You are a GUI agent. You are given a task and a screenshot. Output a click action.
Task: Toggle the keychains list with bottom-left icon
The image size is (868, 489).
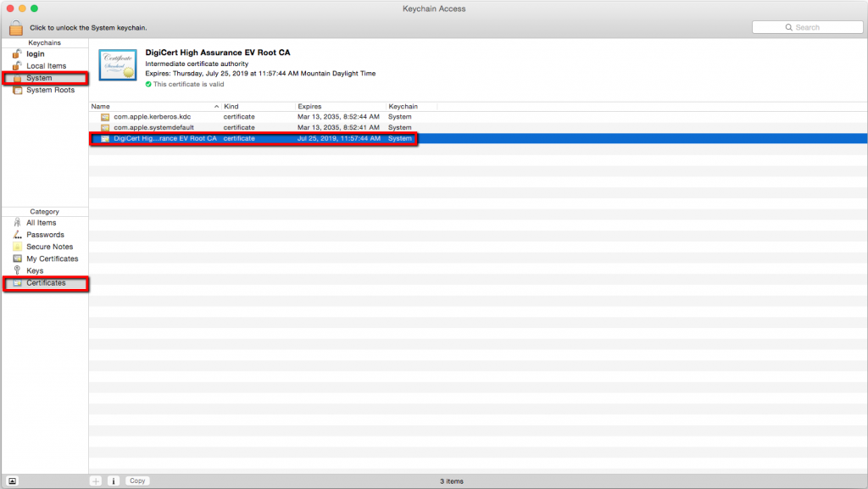(10, 481)
